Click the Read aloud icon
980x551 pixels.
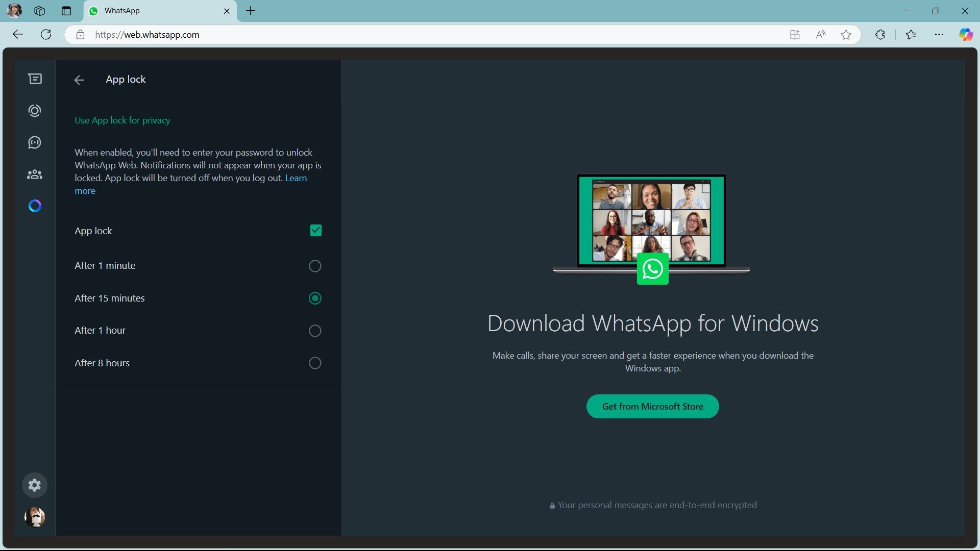(x=821, y=35)
